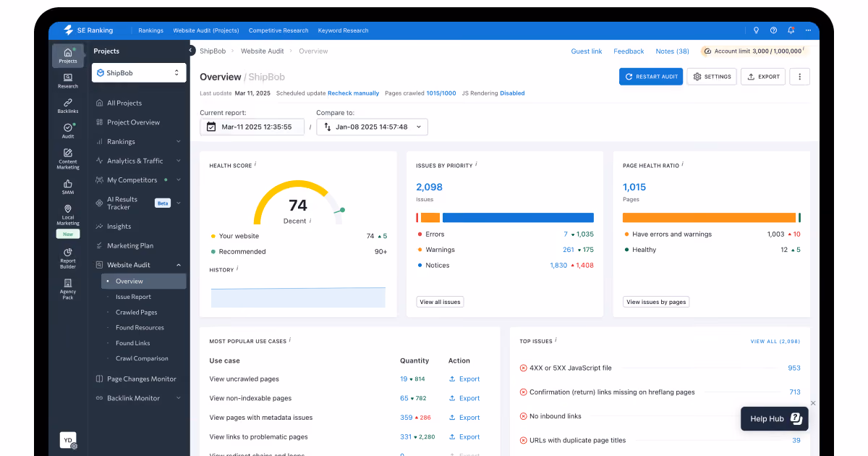This screenshot has width=868, height=456.
Task: Open the Compare to date dropdown
Action: pyautogui.click(x=372, y=127)
